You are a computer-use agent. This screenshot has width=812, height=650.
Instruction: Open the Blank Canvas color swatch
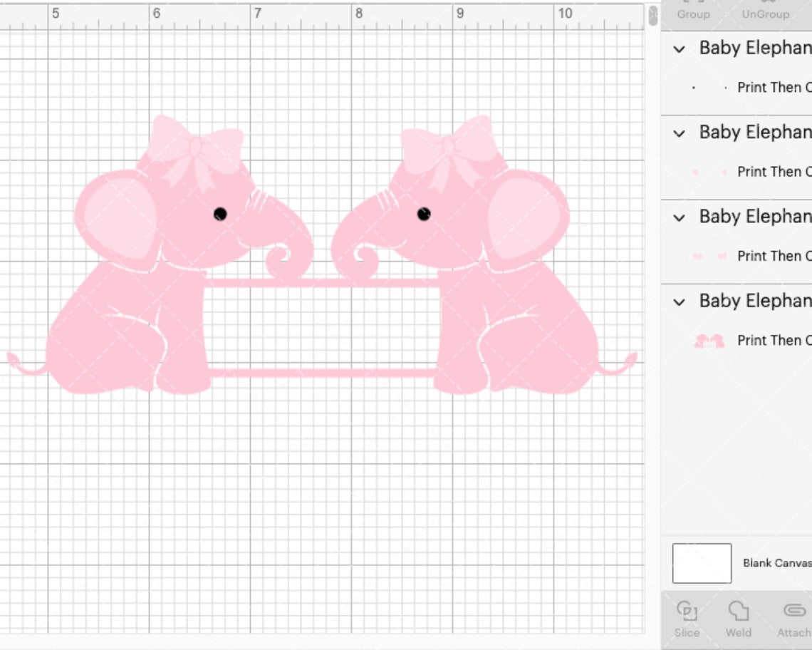point(702,562)
